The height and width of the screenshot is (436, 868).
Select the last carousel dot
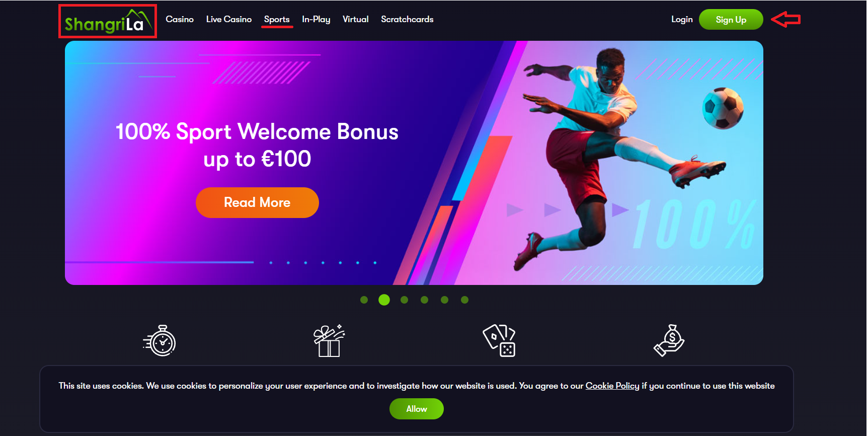(x=465, y=300)
